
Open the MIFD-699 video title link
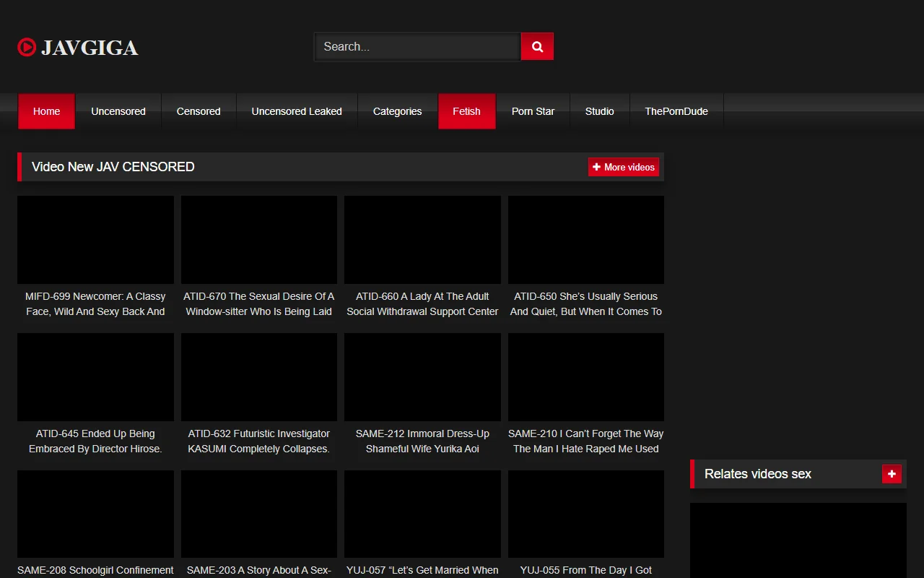point(95,303)
